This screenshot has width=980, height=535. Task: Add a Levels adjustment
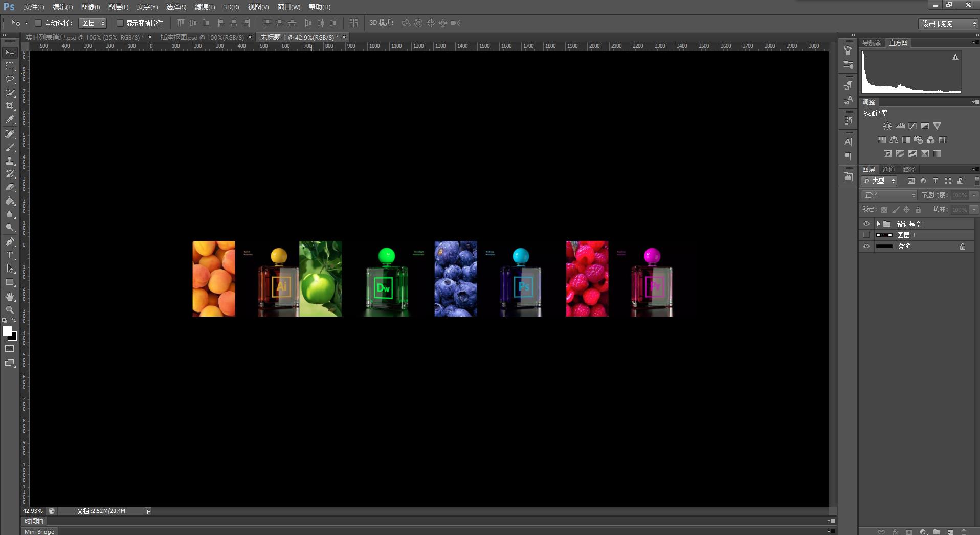coord(900,126)
